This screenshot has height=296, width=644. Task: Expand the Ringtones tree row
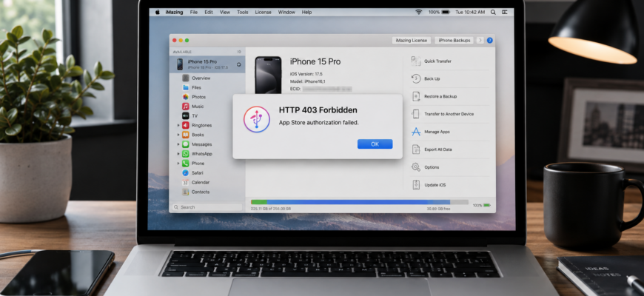pyautogui.click(x=178, y=125)
